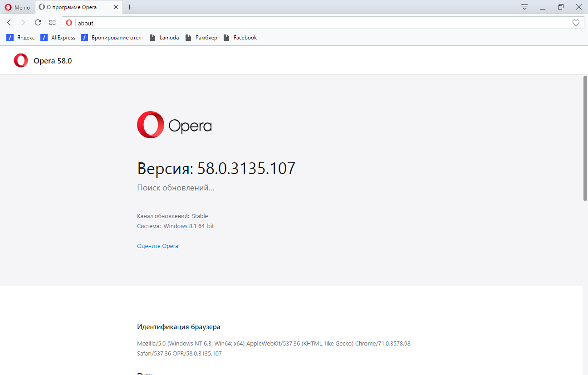Click the Opera logo in address bar

(x=69, y=23)
